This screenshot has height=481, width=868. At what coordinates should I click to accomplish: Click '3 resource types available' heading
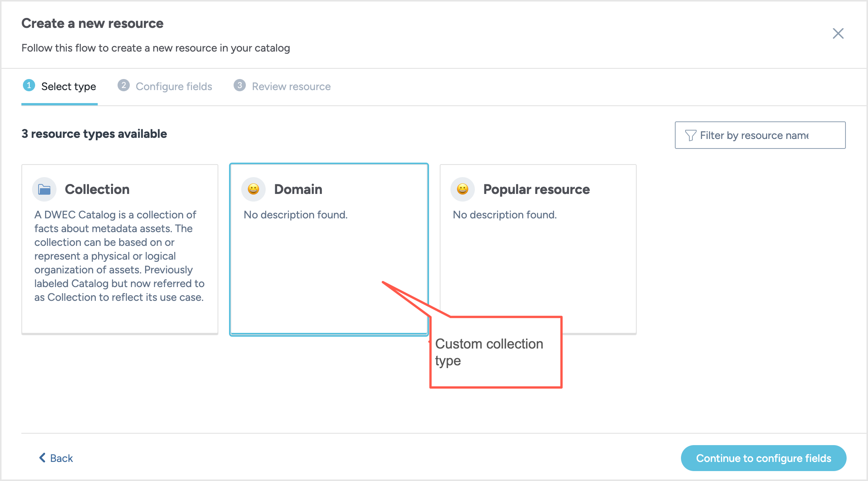[94, 134]
